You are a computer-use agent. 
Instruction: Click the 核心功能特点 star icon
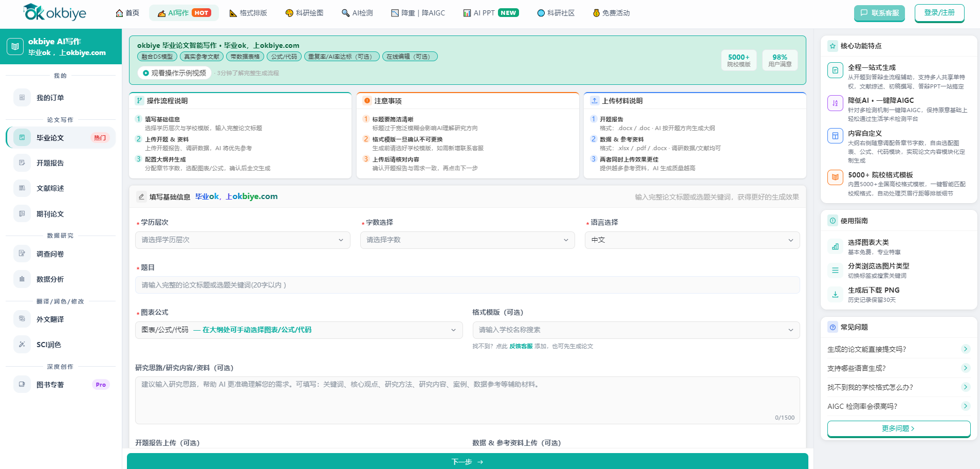pos(833,46)
